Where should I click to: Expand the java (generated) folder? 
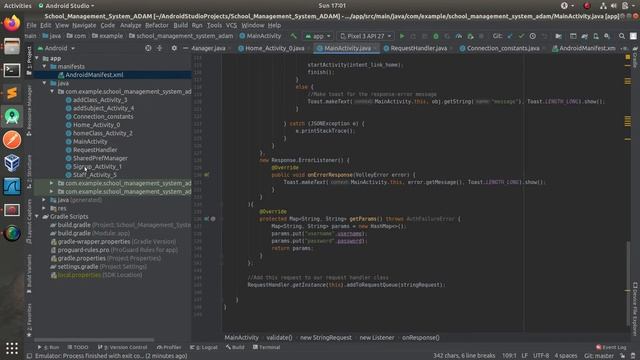click(44, 200)
